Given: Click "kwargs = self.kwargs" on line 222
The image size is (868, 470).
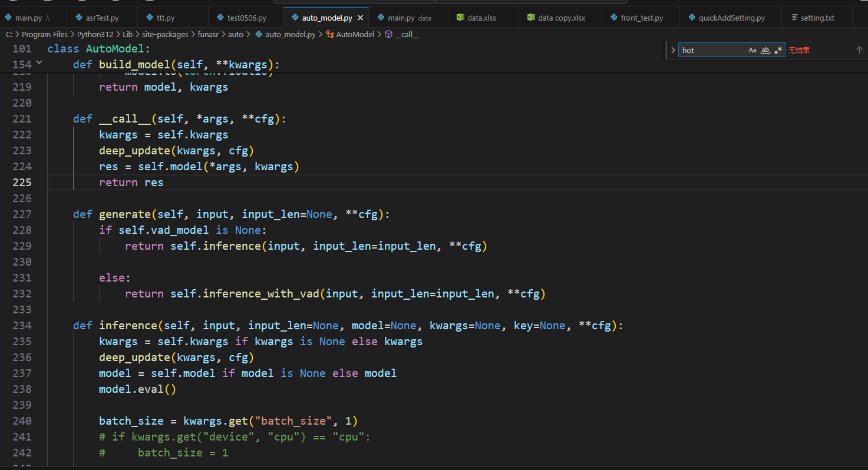Looking at the screenshot, I should point(164,135).
